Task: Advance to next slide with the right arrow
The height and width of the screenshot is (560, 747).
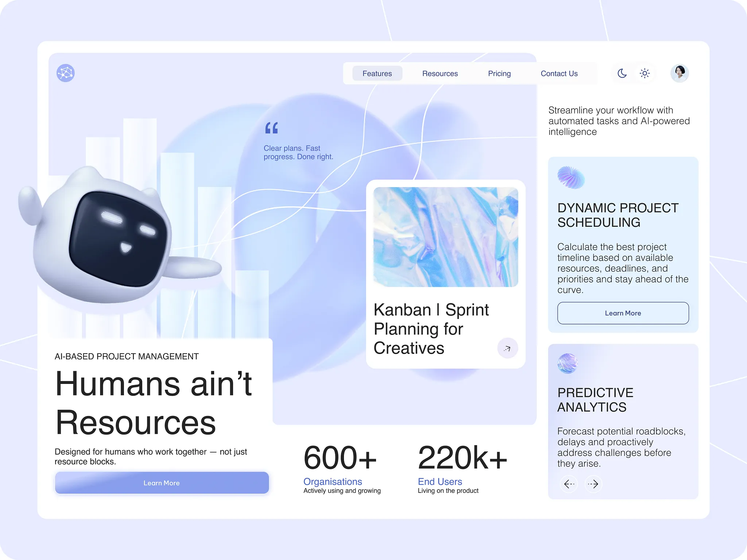Action: click(x=593, y=484)
